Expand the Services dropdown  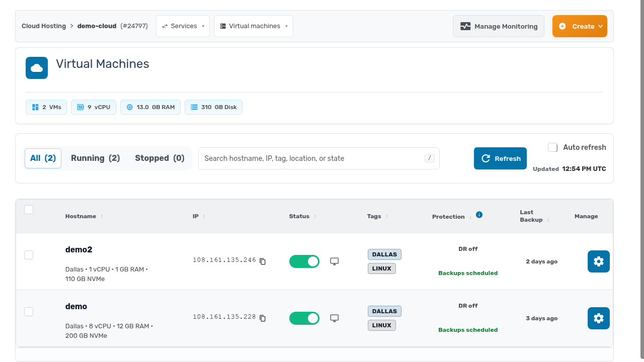click(183, 26)
